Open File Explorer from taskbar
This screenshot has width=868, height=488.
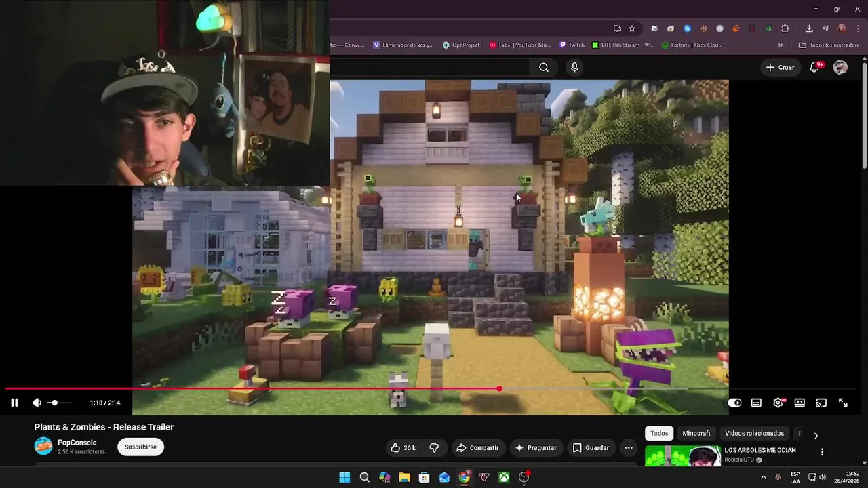click(x=404, y=477)
